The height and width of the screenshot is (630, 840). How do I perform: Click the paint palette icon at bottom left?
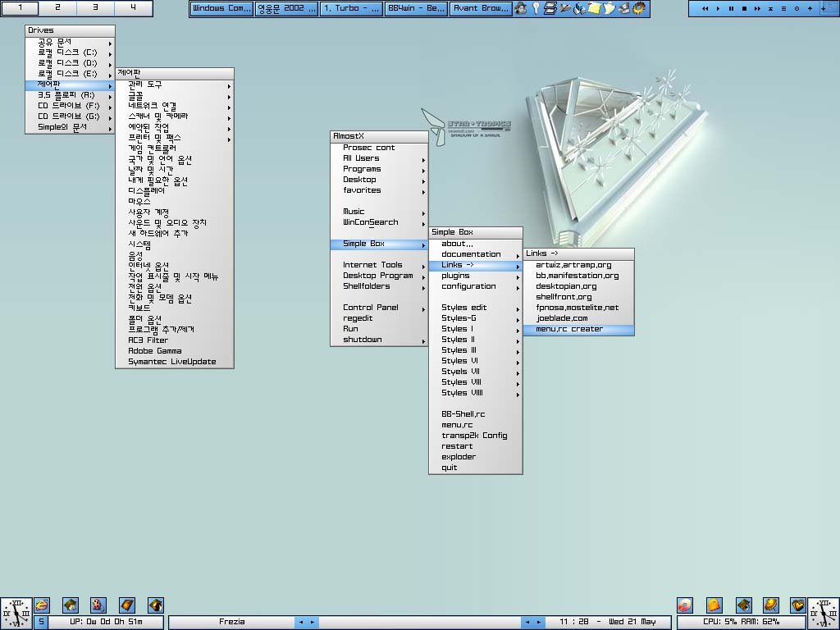(98, 605)
